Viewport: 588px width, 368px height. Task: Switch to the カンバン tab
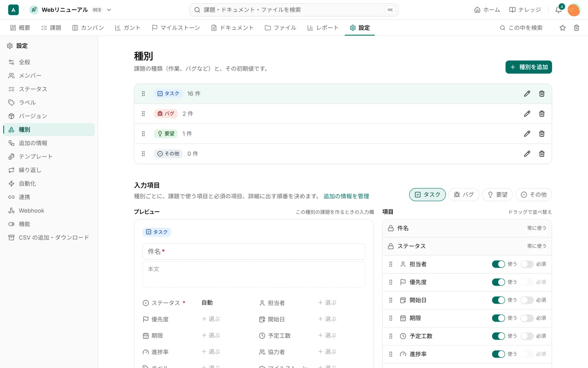tap(88, 28)
